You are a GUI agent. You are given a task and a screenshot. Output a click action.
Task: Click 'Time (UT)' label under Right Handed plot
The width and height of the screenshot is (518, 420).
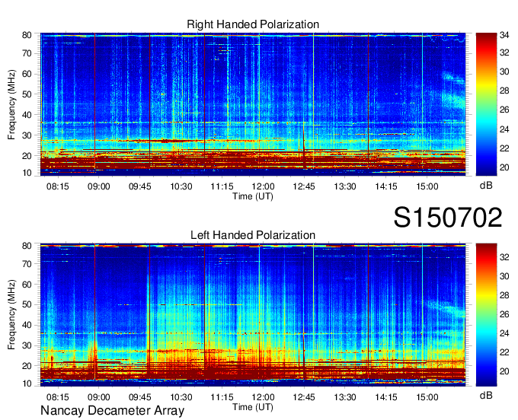pos(253,196)
